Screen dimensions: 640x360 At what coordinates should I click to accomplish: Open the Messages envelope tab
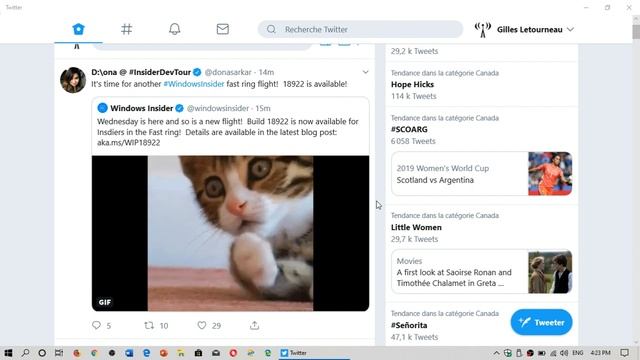coord(222,29)
